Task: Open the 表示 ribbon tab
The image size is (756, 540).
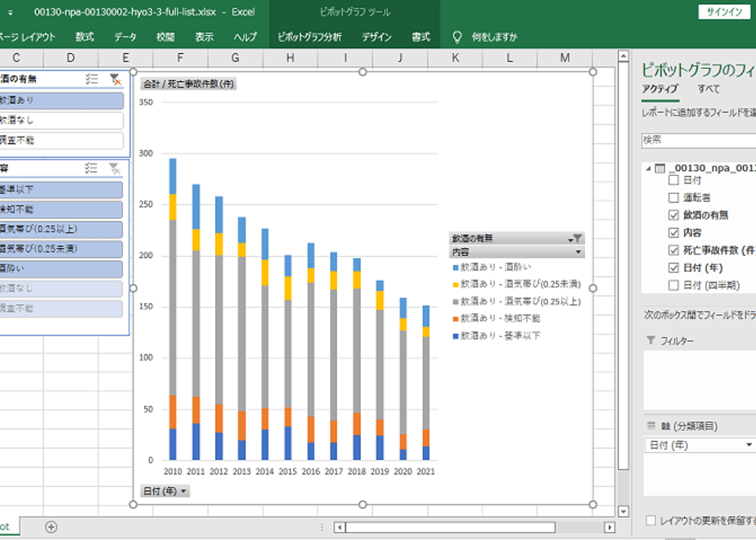Action: pos(205,37)
